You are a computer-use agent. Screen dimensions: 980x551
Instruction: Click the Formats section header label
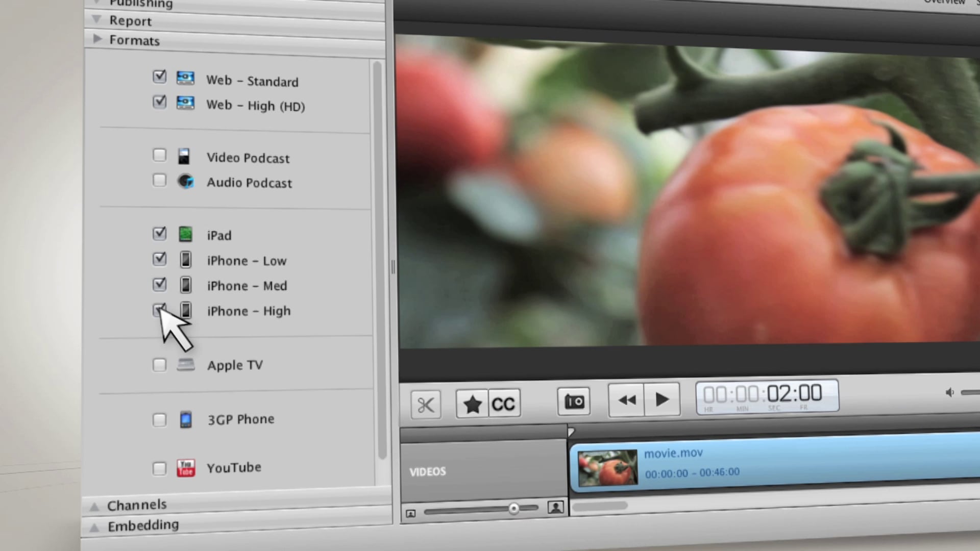pos(135,40)
